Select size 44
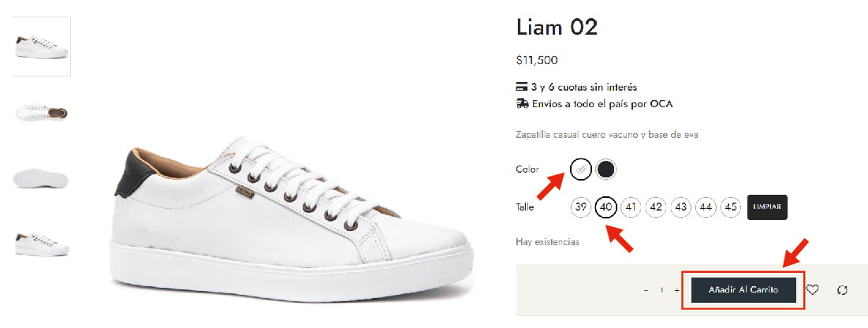The width and height of the screenshot is (868, 328). [x=706, y=207]
